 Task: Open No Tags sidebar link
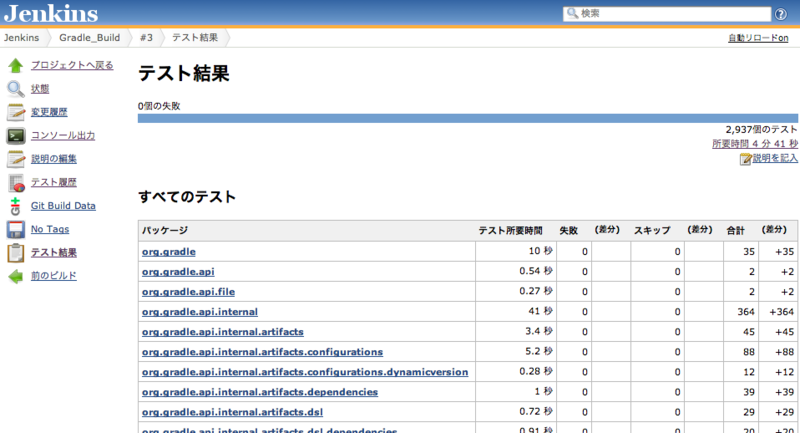[x=50, y=229]
